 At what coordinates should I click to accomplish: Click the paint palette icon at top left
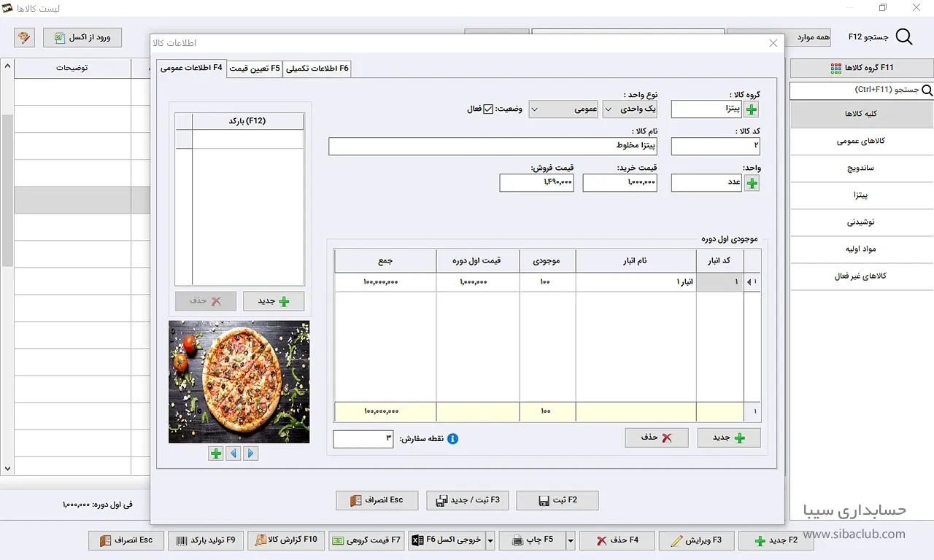[24, 37]
